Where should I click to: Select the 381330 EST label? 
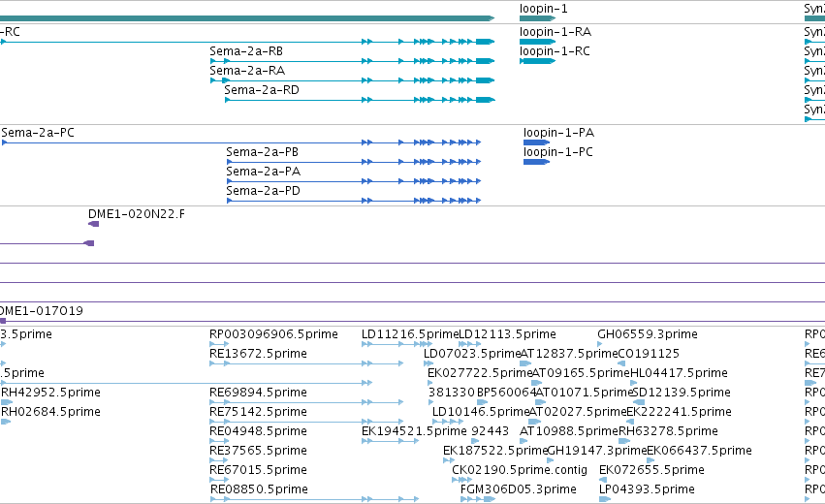click(x=452, y=393)
